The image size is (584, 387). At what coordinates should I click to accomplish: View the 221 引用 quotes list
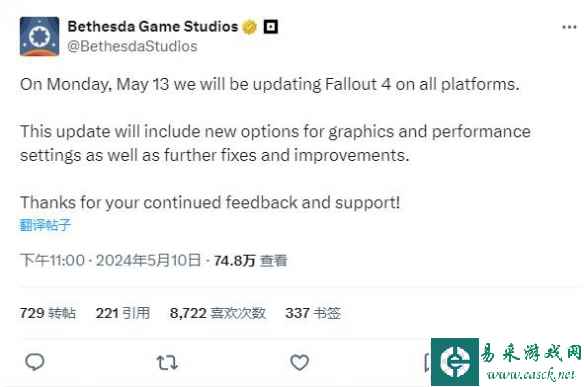123,313
